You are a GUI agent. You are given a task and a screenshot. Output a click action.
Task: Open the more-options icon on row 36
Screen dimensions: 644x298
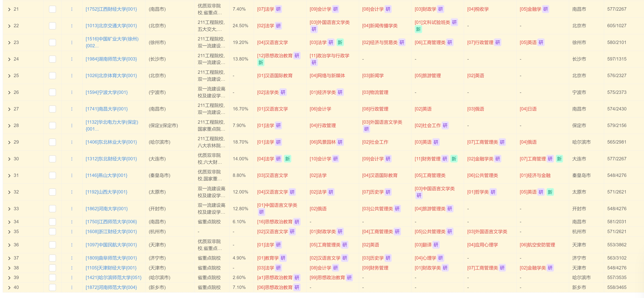click(72, 245)
